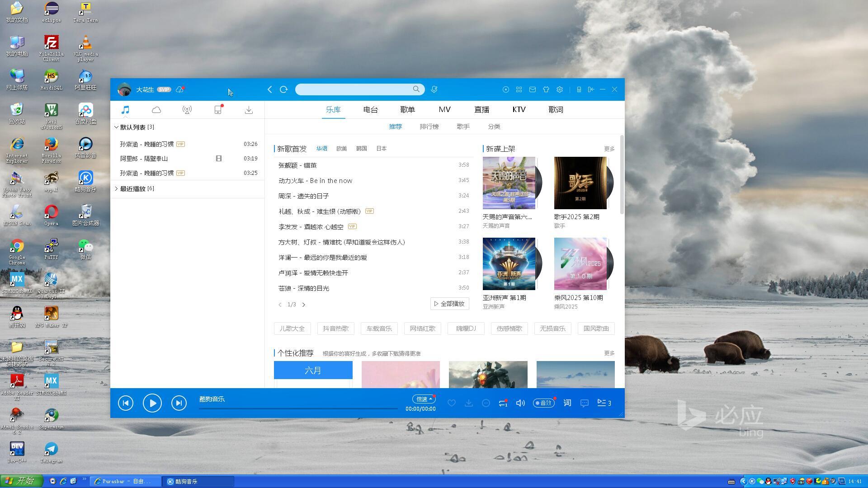This screenshot has width=868, height=488.
Task: Open the downloads sidebar icon
Action: 249,110
